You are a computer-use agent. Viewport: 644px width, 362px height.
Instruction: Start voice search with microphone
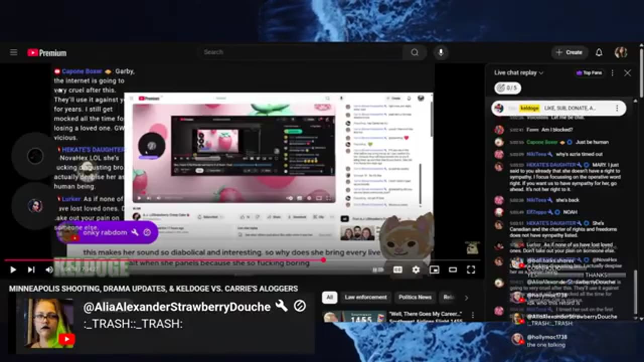click(441, 52)
